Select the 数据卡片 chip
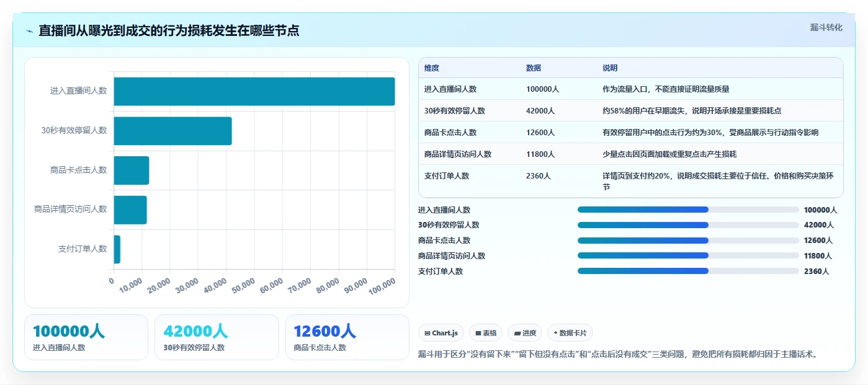868x385 pixels. tap(570, 333)
